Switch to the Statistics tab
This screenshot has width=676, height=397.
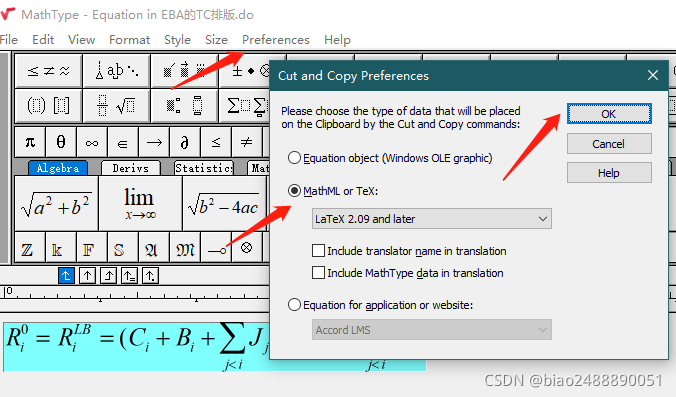pyautogui.click(x=203, y=168)
